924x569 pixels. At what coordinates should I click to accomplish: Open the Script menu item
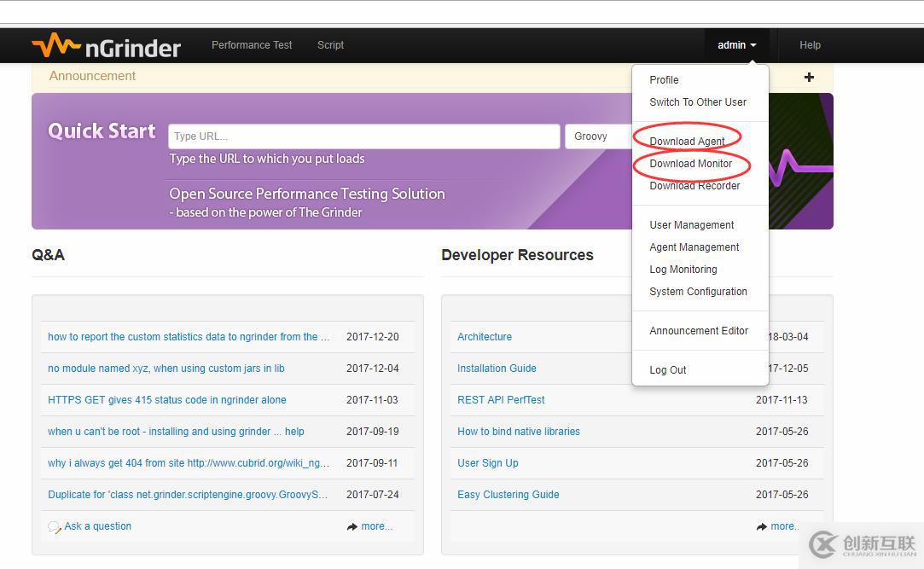(x=330, y=45)
